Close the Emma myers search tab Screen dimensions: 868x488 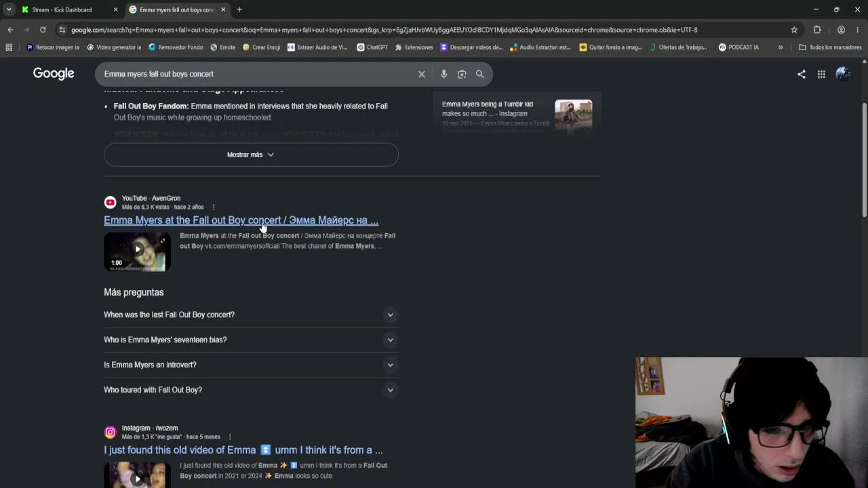(223, 9)
